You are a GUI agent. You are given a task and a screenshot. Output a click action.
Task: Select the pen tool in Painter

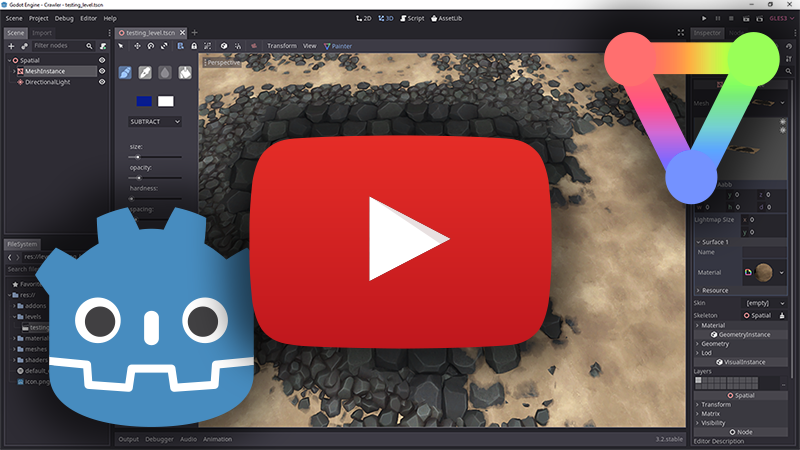click(145, 72)
